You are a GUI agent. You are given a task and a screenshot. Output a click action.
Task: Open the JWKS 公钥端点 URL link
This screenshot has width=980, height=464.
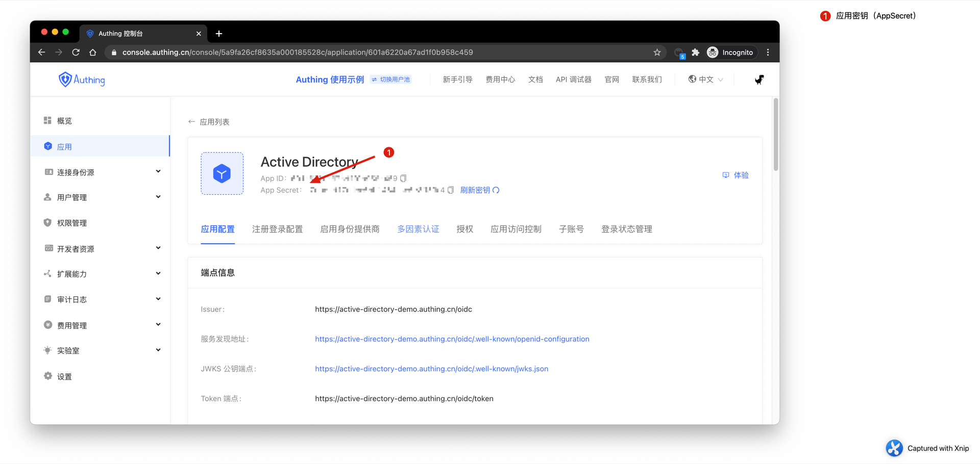[431, 369]
